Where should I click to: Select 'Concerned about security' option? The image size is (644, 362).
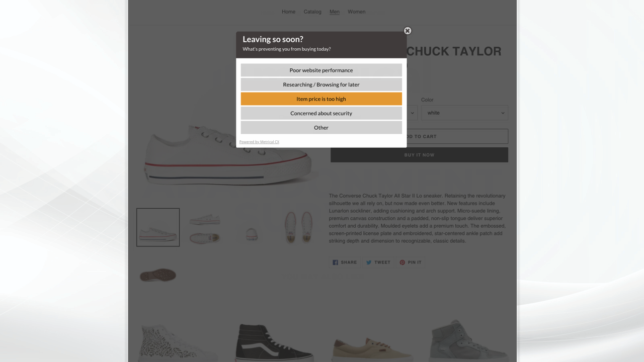point(321,113)
